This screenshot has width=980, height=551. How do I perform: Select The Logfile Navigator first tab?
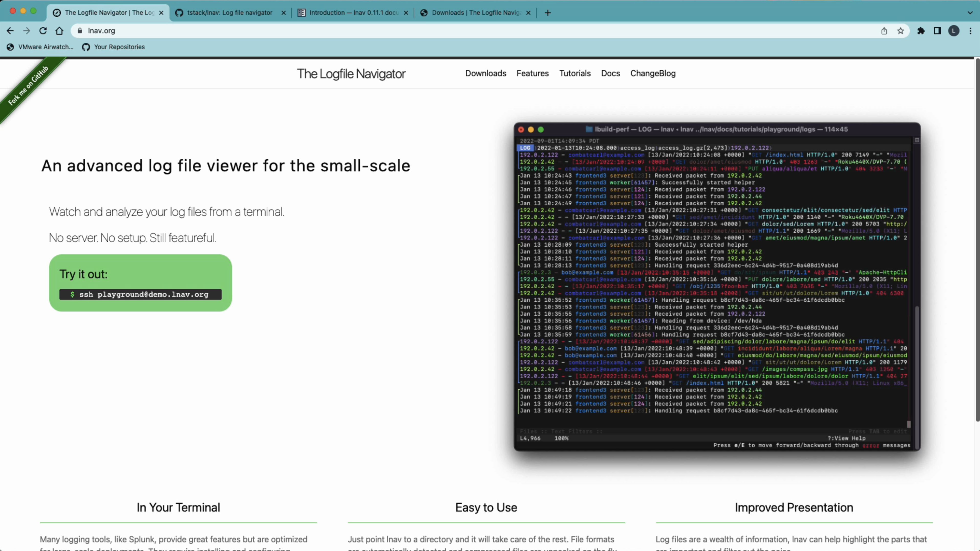click(109, 13)
